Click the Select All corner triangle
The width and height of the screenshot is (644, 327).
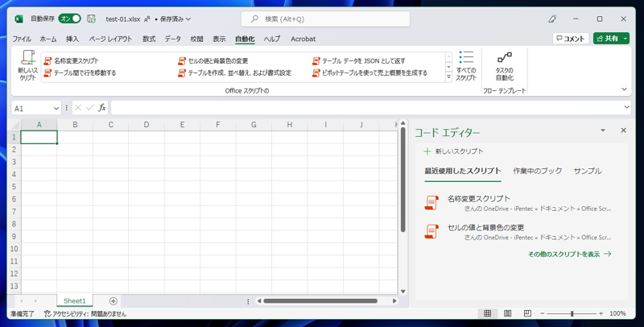[15, 126]
